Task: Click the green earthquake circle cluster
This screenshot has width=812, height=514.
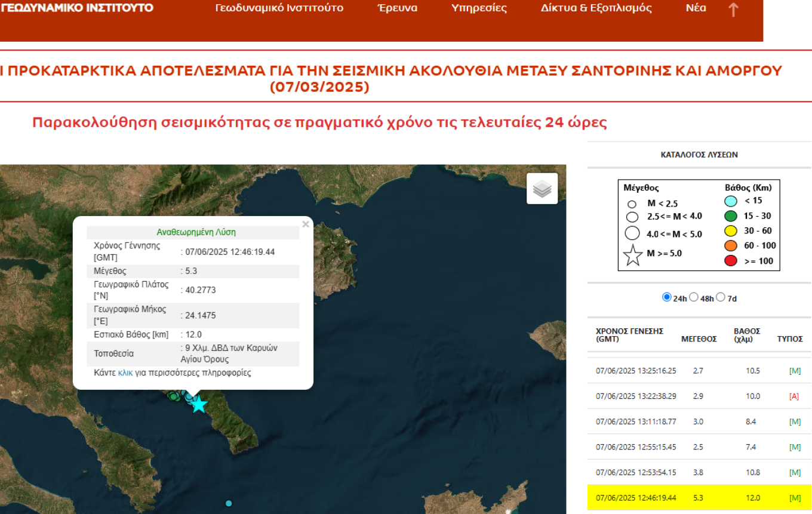Action: pos(173,396)
